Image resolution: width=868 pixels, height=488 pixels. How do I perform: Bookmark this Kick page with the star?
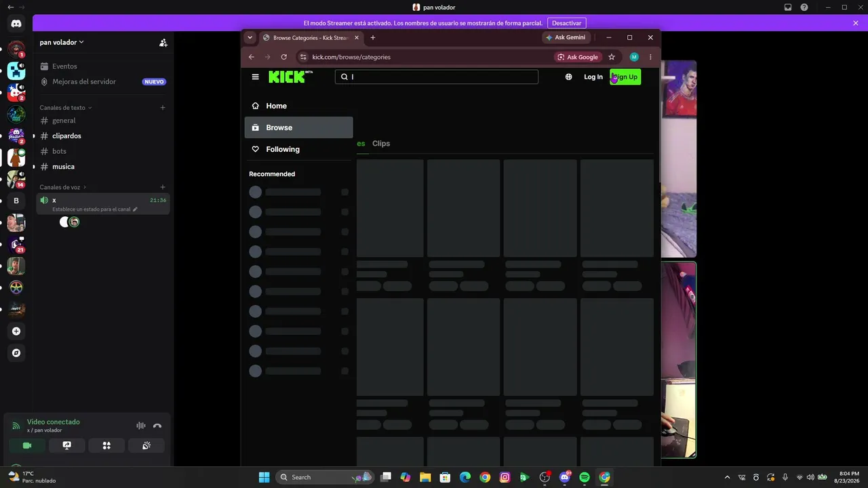pyautogui.click(x=612, y=57)
